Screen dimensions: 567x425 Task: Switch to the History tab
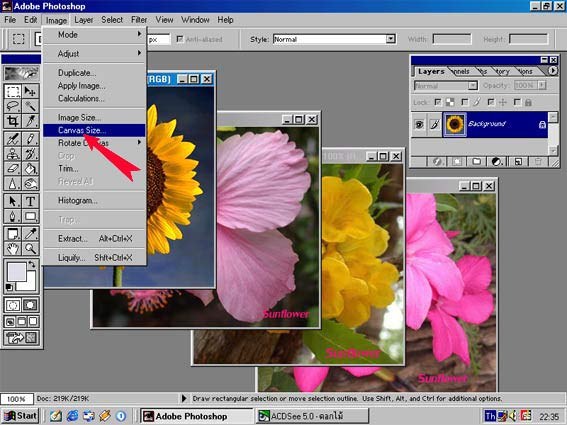(502, 71)
